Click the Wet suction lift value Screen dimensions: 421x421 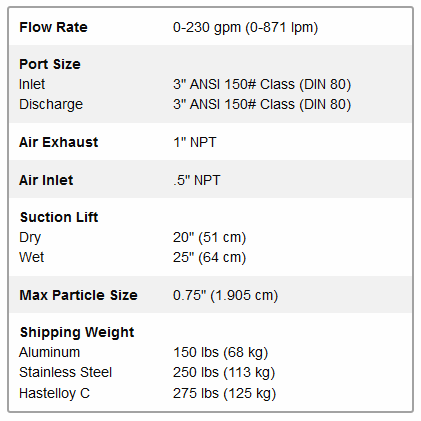pyautogui.click(x=209, y=258)
